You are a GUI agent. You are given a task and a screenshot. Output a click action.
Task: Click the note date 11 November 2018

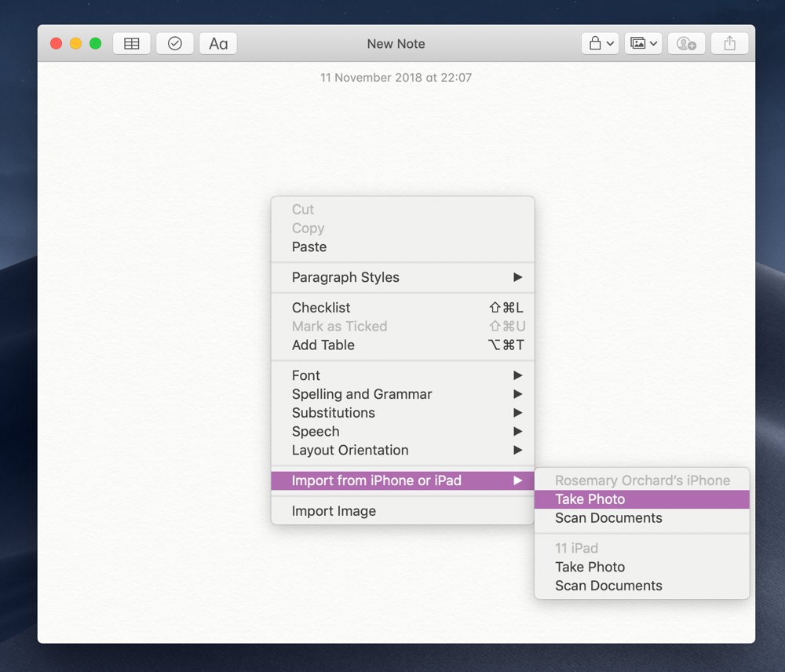pos(396,78)
